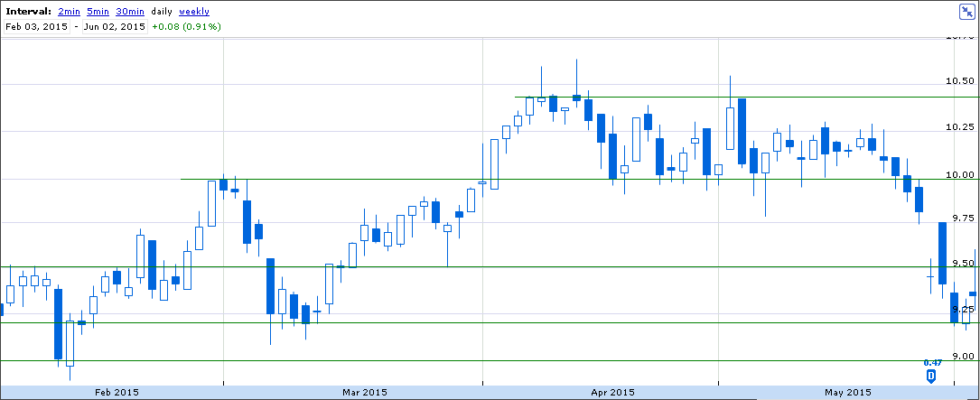Switch chart interval to 30min
Viewport: 980px width, 400px height.
click(130, 11)
